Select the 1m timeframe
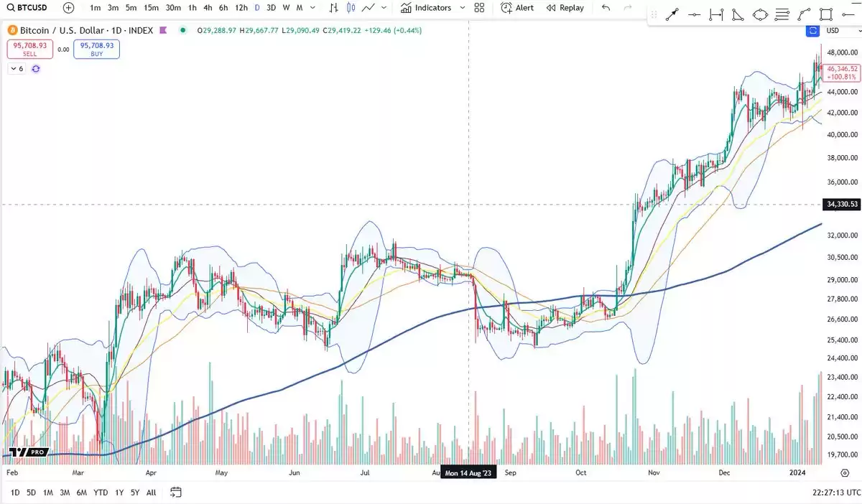 (x=96, y=7)
